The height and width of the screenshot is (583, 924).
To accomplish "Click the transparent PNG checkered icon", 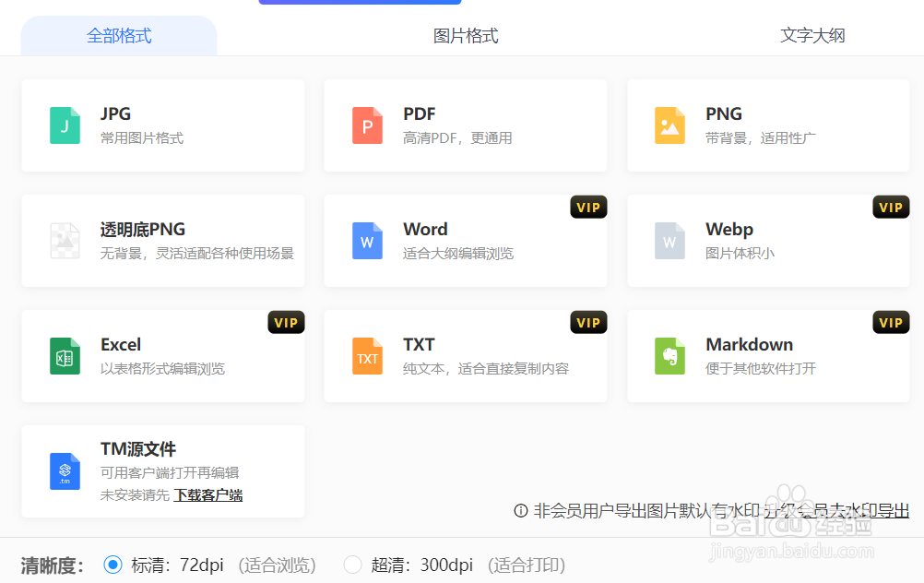I will point(65,241).
